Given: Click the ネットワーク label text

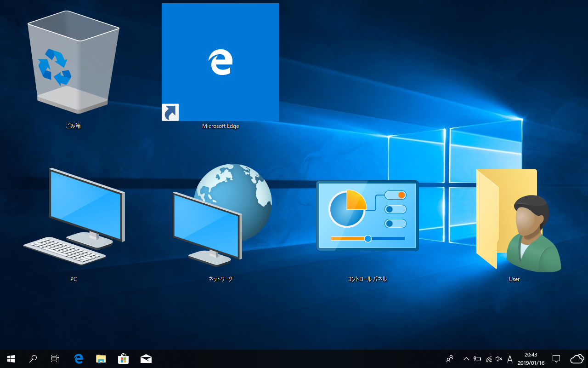Looking at the screenshot, I should pyautogui.click(x=220, y=279).
